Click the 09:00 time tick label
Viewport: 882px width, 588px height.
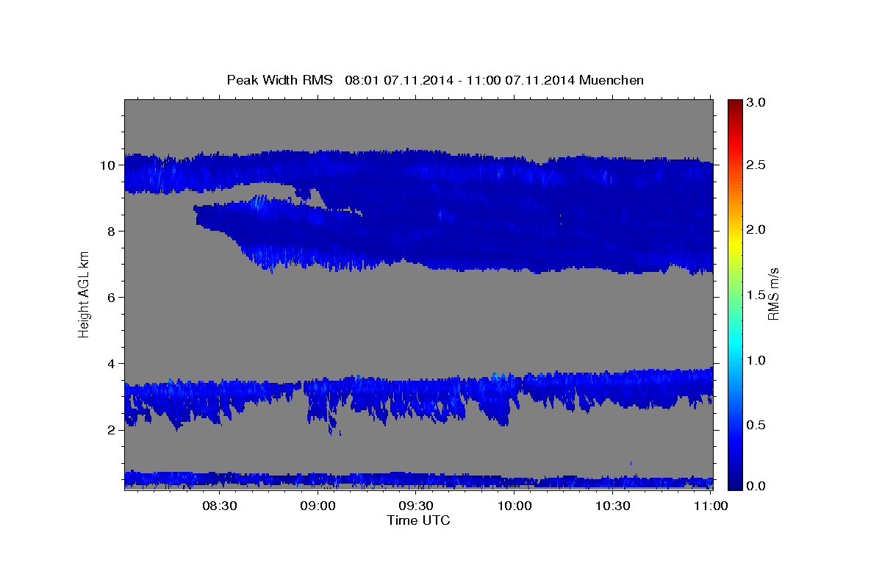[318, 506]
